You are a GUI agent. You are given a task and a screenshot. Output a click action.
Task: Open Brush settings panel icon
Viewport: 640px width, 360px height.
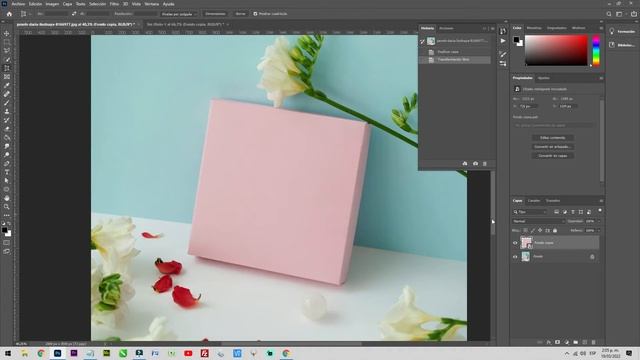tap(503, 54)
